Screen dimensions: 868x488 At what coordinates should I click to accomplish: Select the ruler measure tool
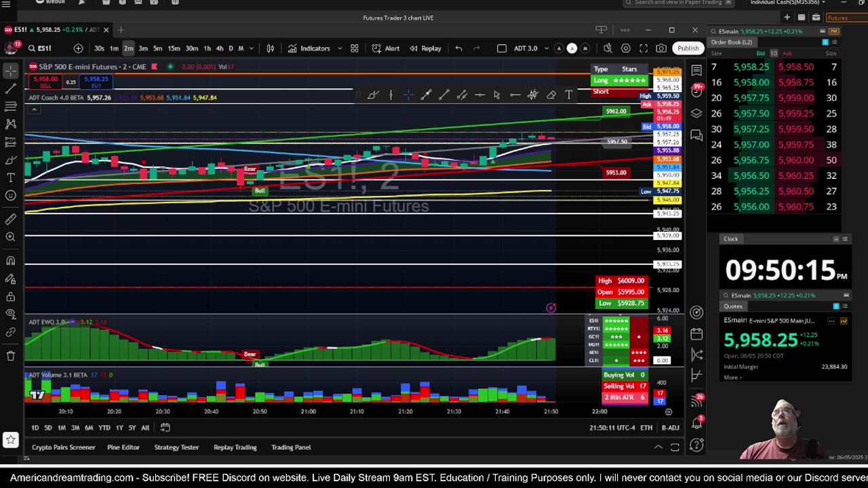pyautogui.click(x=11, y=219)
